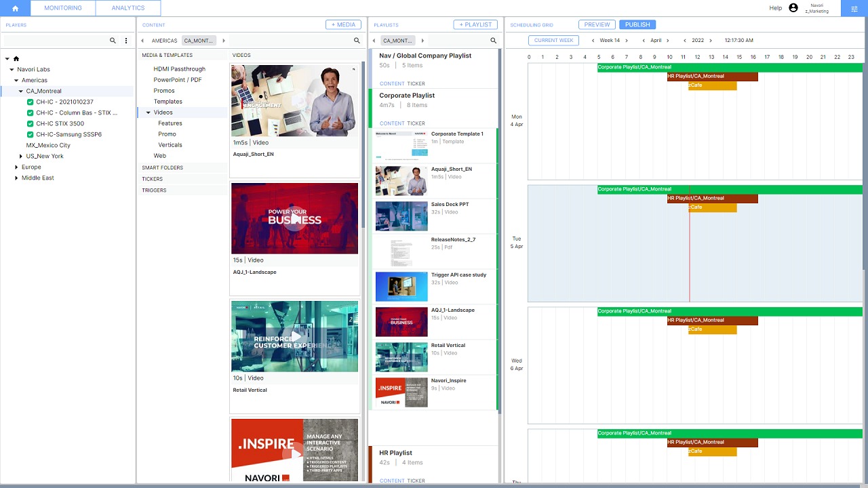Click the home icon in top bar
The height and width of the screenshot is (488, 868).
click(15, 8)
